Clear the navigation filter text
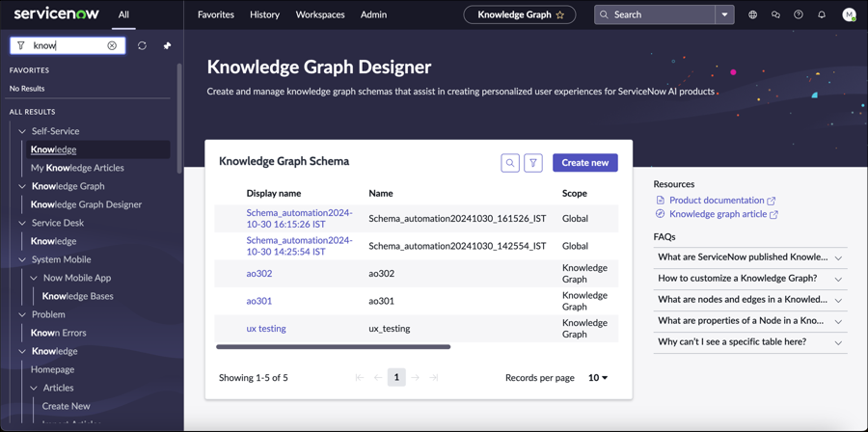 coord(112,46)
